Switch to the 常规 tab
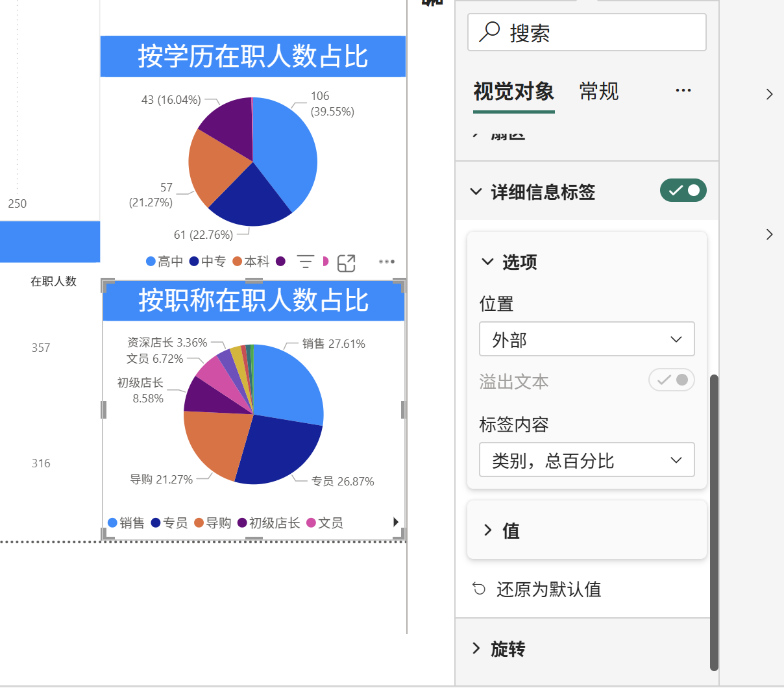 click(598, 92)
